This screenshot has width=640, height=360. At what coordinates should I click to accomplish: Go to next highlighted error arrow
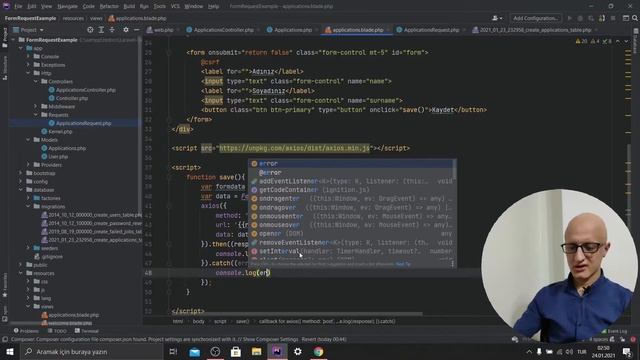pos(627,41)
